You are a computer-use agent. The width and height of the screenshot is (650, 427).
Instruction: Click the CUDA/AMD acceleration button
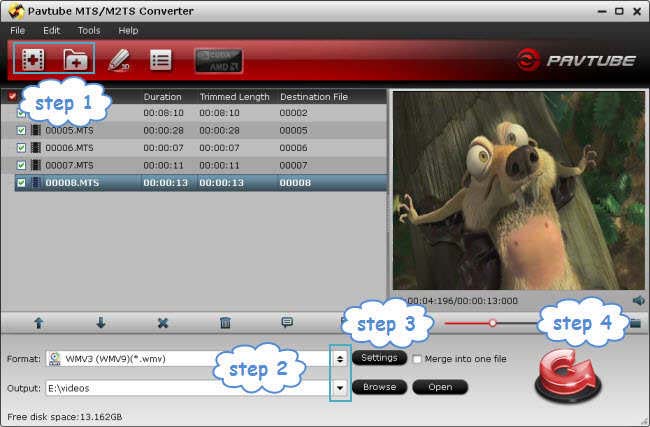pyautogui.click(x=218, y=59)
